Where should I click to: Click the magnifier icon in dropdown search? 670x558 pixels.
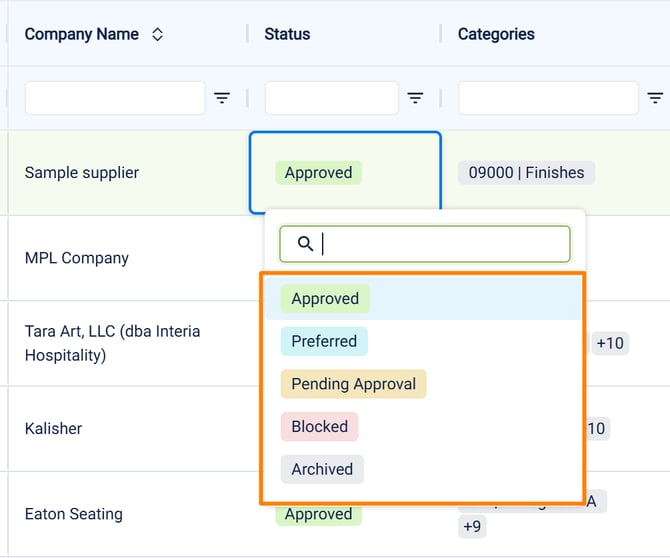(x=306, y=244)
